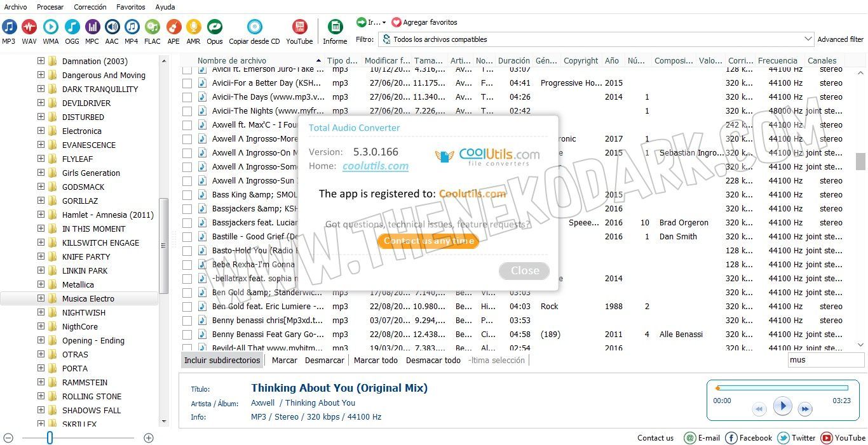Image resolution: width=868 pixels, height=445 pixels.
Task: Select FLAC format icon
Action: (x=153, y=27)
